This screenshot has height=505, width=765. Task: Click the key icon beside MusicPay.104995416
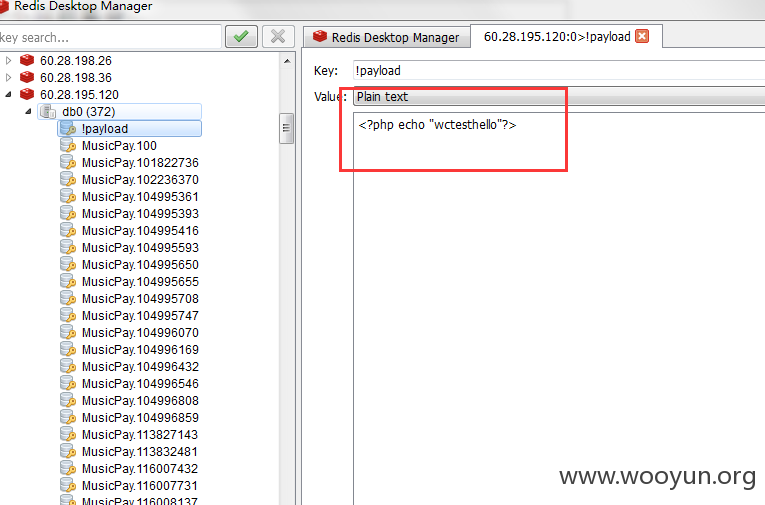[68, 231]
